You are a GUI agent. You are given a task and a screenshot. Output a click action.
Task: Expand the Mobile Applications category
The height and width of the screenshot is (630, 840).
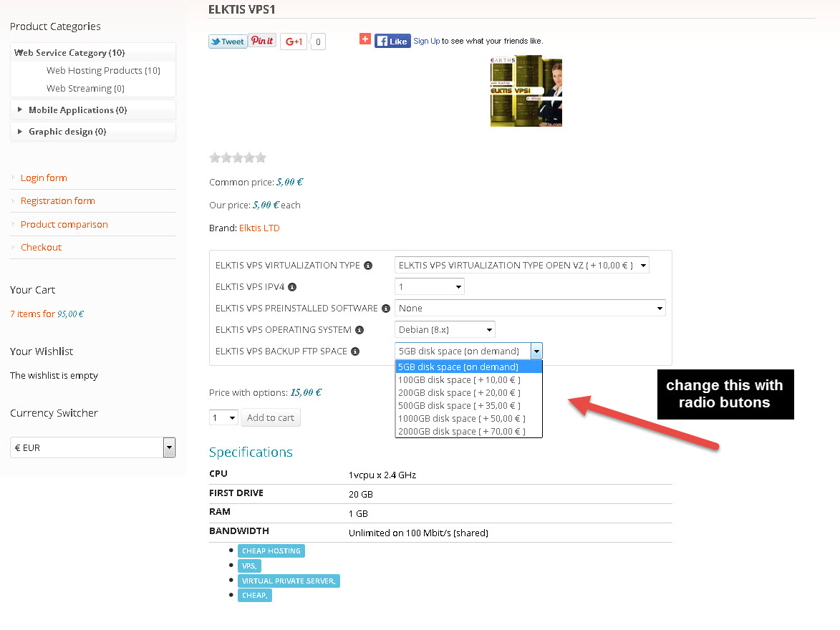(x=20, y=110)
